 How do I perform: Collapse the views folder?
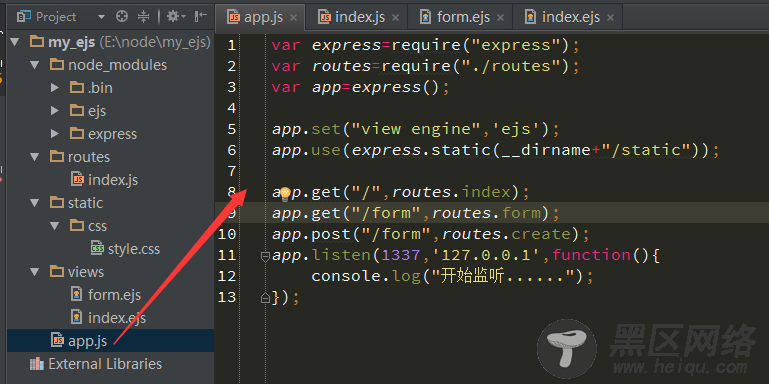click(x=34, y=272)
